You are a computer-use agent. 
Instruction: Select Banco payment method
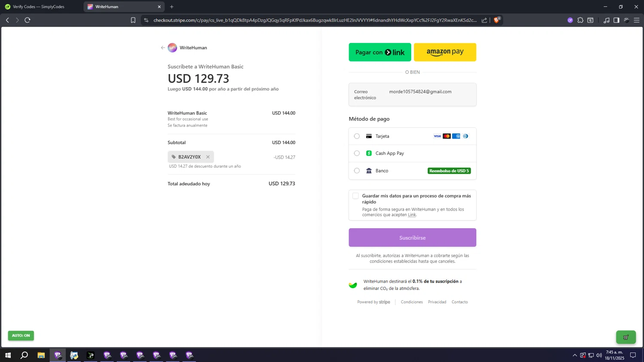pos(357,171)
